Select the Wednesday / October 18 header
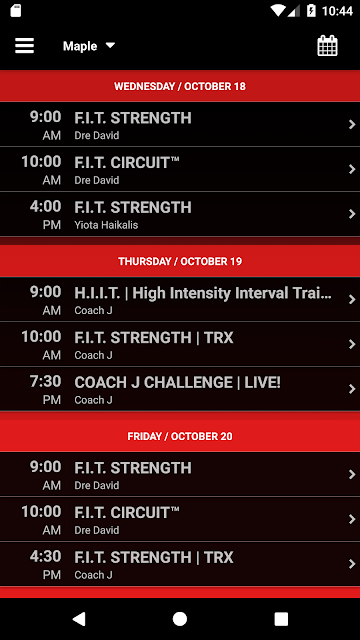Screen dimensions: 360x640 pyautogui.click(x=180, y=86)
